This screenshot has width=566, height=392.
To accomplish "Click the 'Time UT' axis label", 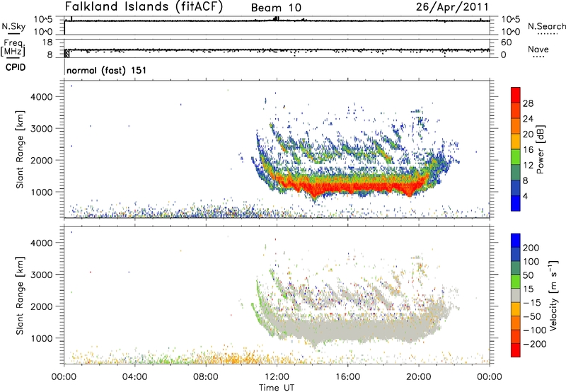I will (x=277, y=388).
